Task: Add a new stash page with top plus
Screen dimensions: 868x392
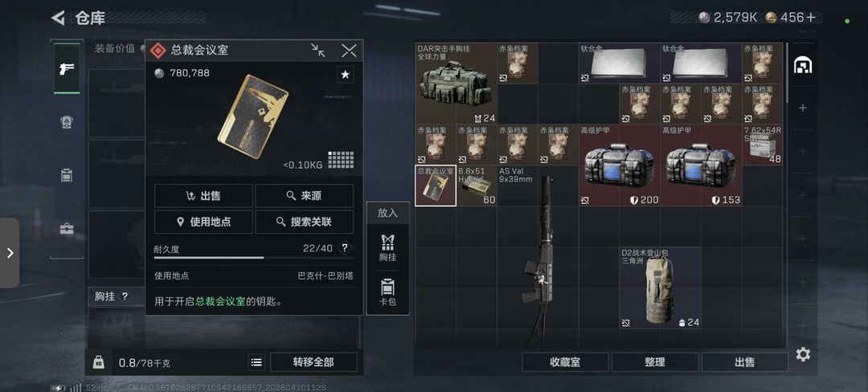Action: click(x=802, y=108)
